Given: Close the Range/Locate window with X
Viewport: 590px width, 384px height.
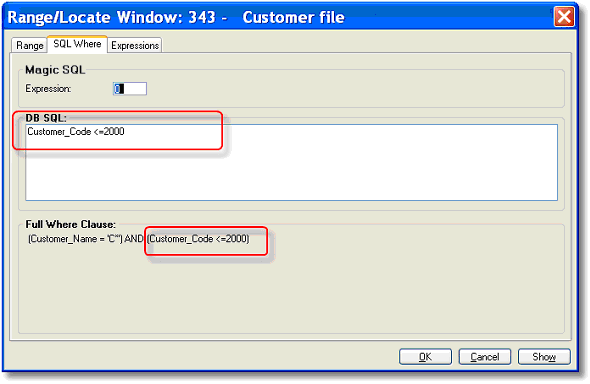Looking at the screenshot, I should (x=564, y=17).
